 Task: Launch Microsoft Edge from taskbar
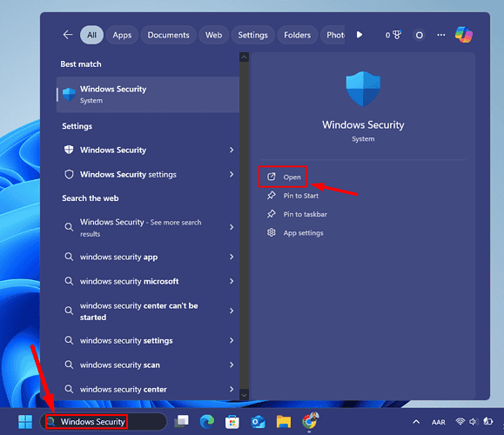[206, 421]
